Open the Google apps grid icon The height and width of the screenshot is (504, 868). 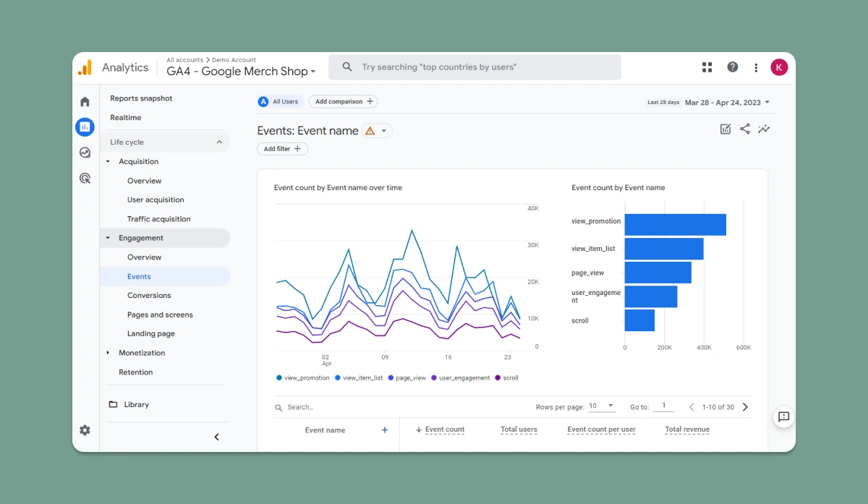click(707, 67)
